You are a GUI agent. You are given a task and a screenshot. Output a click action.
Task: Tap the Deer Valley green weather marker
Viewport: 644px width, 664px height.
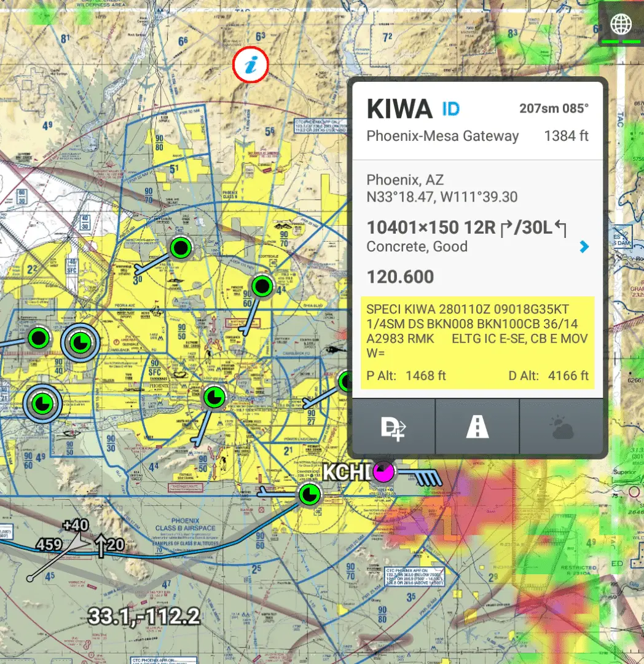tap(181, 248)
